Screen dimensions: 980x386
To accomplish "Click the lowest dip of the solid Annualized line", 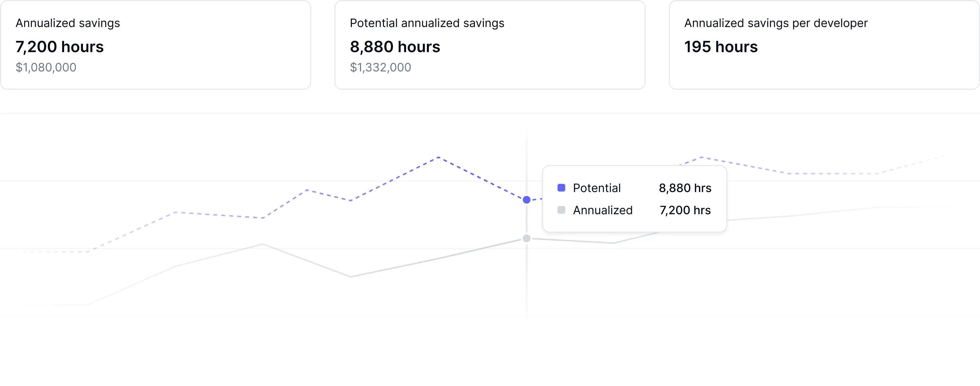I will [351, 277].
